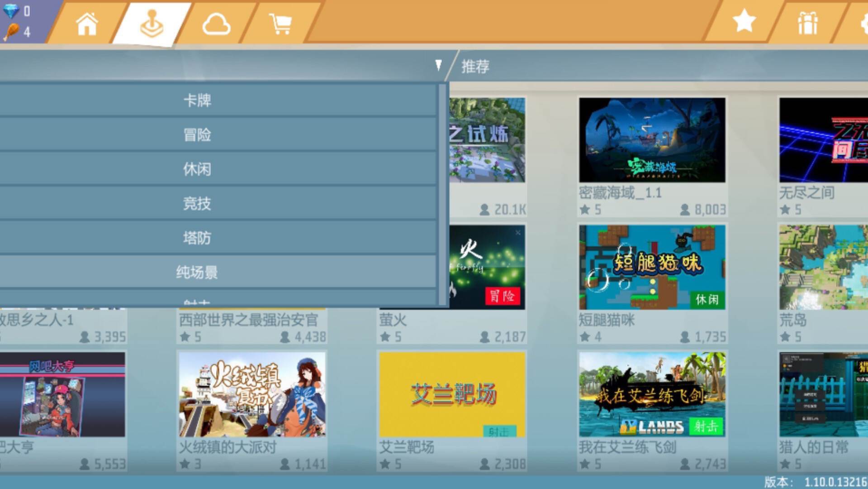Click the 荒岛 title text
Screen dimensions: 868x489
[x=793, y=320]
